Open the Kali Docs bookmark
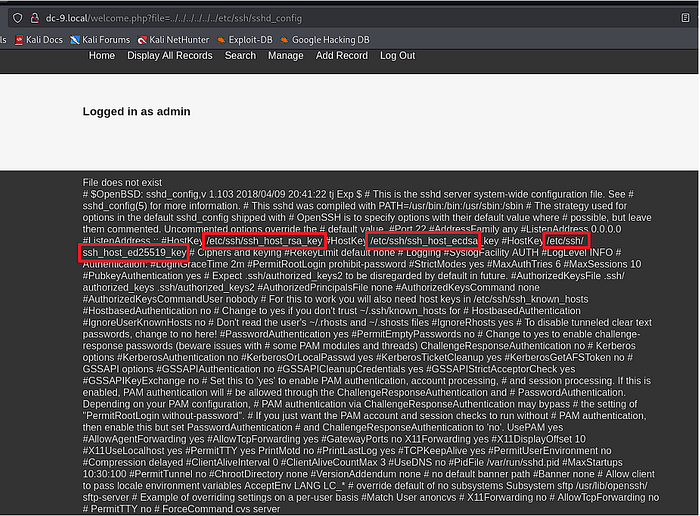This screenshot has width=700, height=516. pos(39,40)
